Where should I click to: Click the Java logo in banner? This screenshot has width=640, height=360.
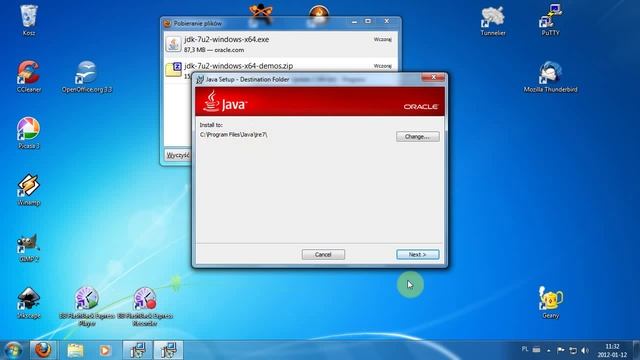point(225,101)
